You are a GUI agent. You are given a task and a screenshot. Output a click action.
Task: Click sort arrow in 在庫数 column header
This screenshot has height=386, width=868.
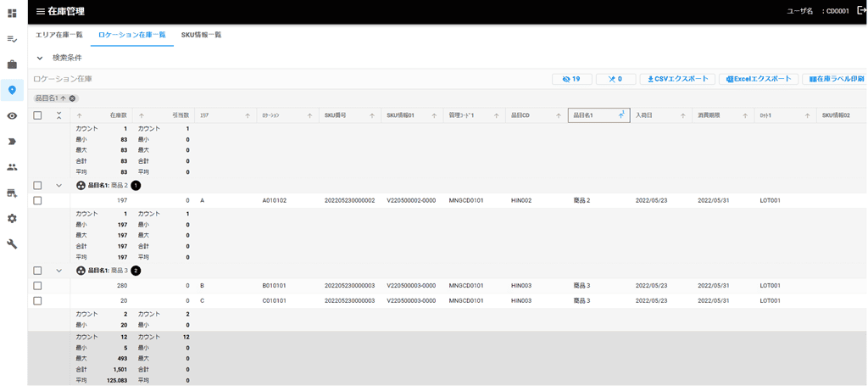point(79,115)
